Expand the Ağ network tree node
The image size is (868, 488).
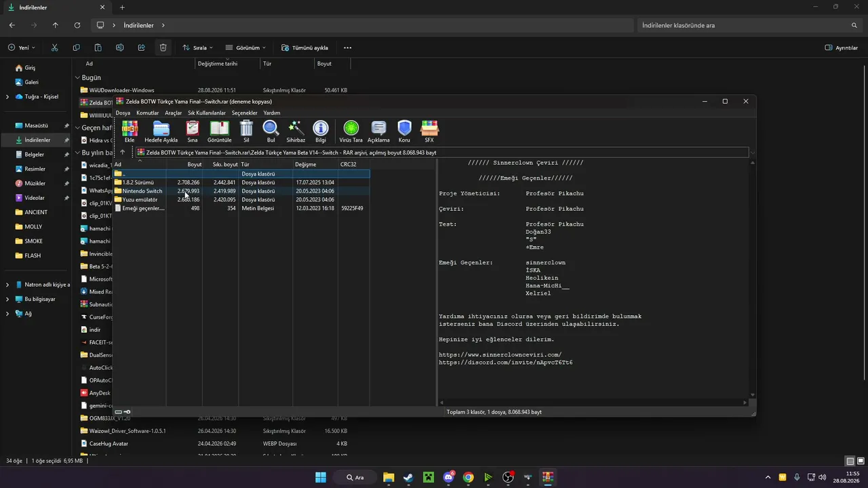pos(7,314)
